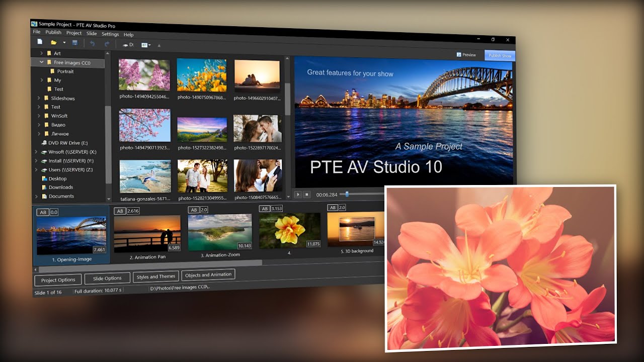Open the AB transition badge on slide 2. Animation Pan
Screen dimensions: 644x362
click(120, 211)
